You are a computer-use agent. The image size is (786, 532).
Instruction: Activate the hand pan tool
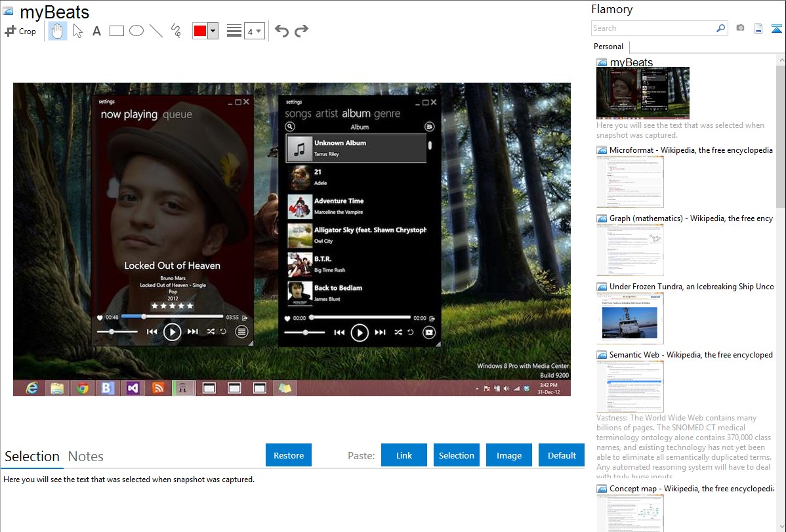click(x=57, y=31)
